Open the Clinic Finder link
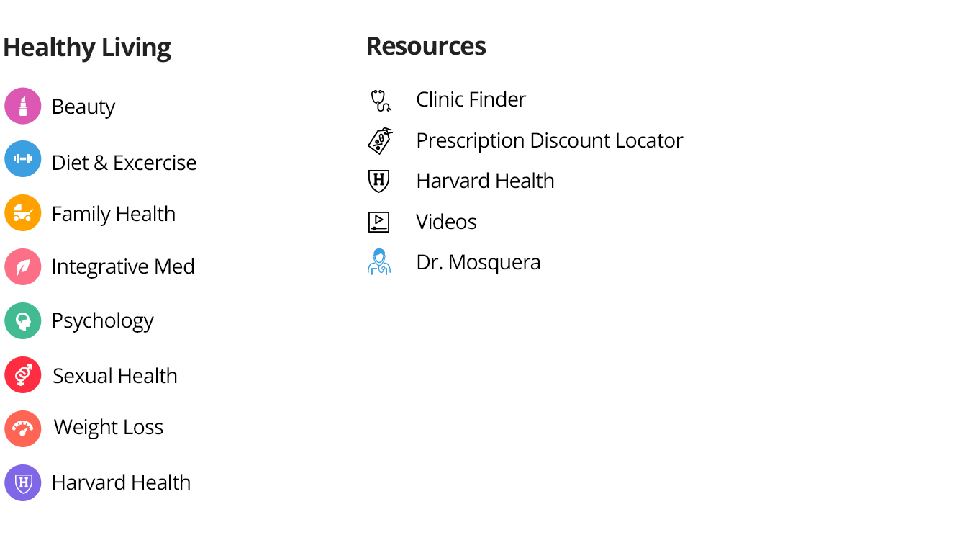980x535 pixels. [x=471, y=99]
